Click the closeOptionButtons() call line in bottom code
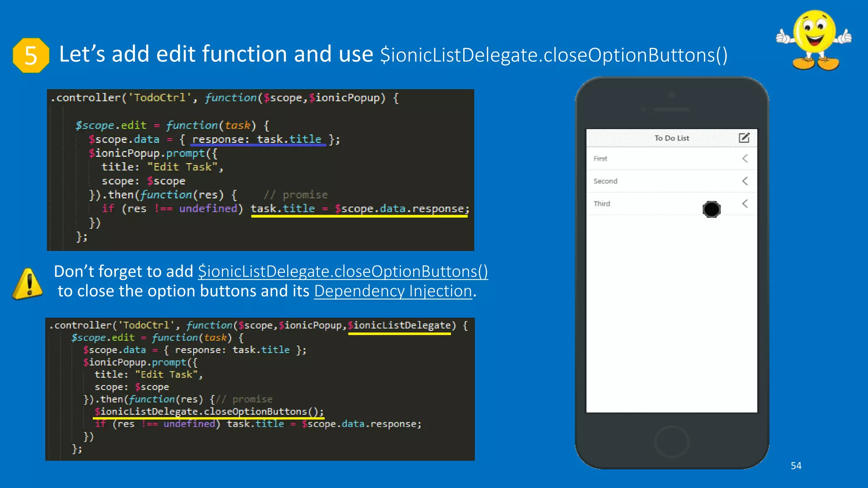The width and height of the screenshot is (868, 488). pyautogui.click(x=209, y=412)
